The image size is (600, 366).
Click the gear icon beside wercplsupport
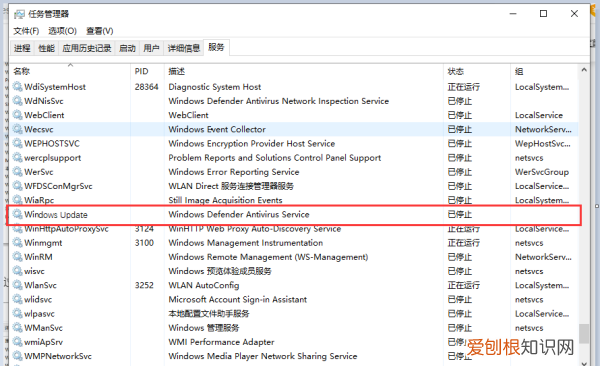click(18, 157)
